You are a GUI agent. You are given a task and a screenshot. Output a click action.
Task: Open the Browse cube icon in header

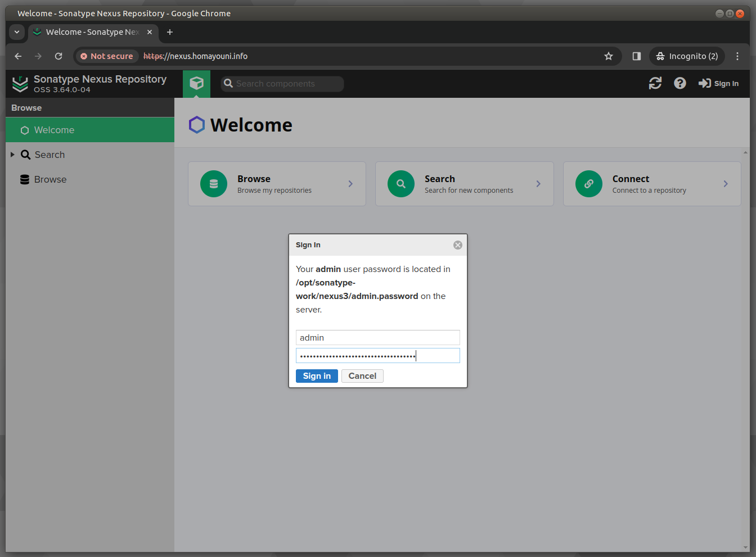pyautogui.click(x=196, y=84)
